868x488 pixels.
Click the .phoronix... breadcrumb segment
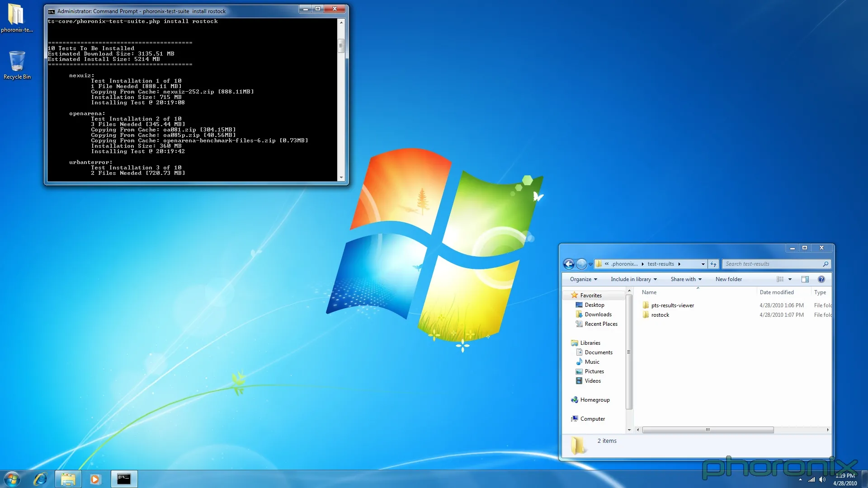625,264
